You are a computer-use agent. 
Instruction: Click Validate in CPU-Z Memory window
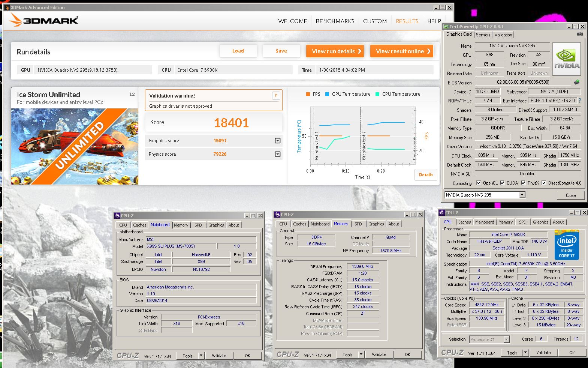tap(379, 354)
